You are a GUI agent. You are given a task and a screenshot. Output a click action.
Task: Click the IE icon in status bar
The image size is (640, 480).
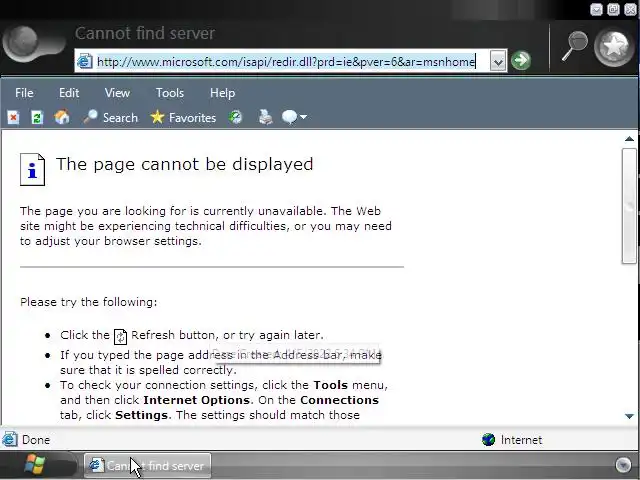click(x=10, y=439)
